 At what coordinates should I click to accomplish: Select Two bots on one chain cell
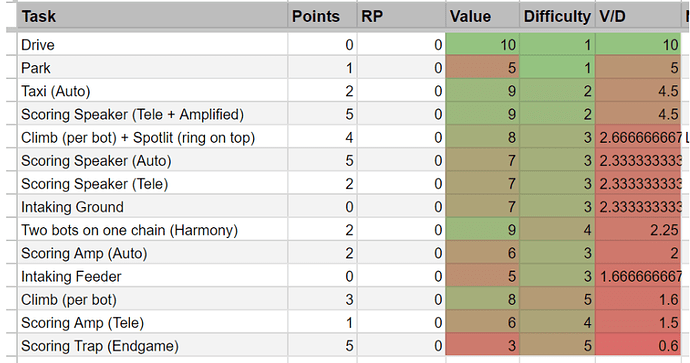pyautogui.click(x=153, y=230)
